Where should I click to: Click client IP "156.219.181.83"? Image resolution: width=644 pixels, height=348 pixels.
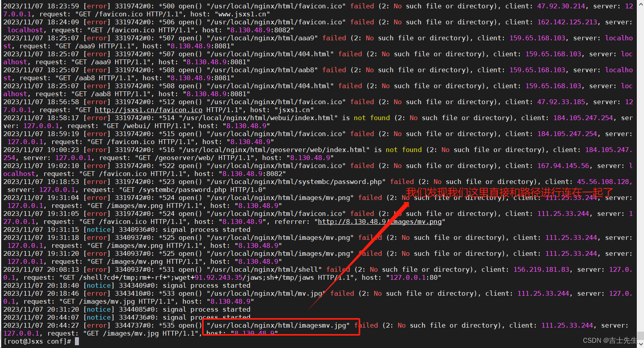(541, 269)
